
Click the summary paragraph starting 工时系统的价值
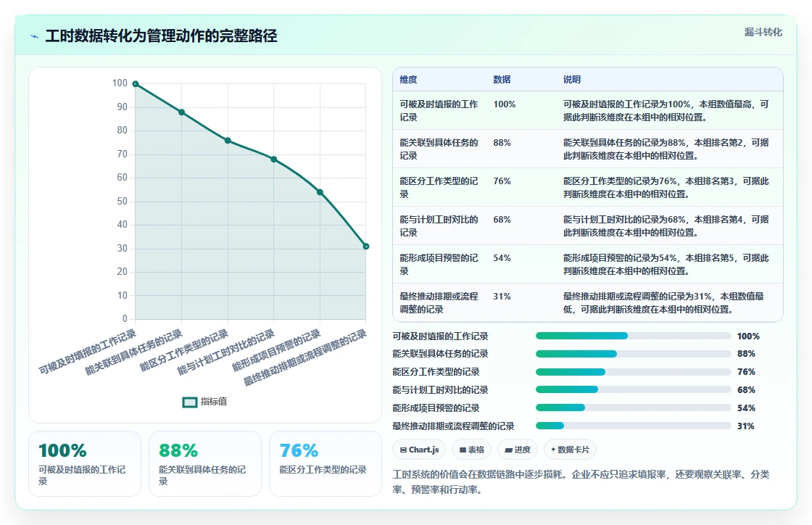pos(581,481)
